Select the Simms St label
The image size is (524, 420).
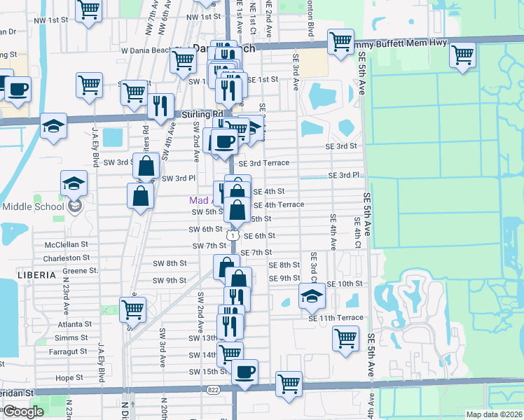71,338
